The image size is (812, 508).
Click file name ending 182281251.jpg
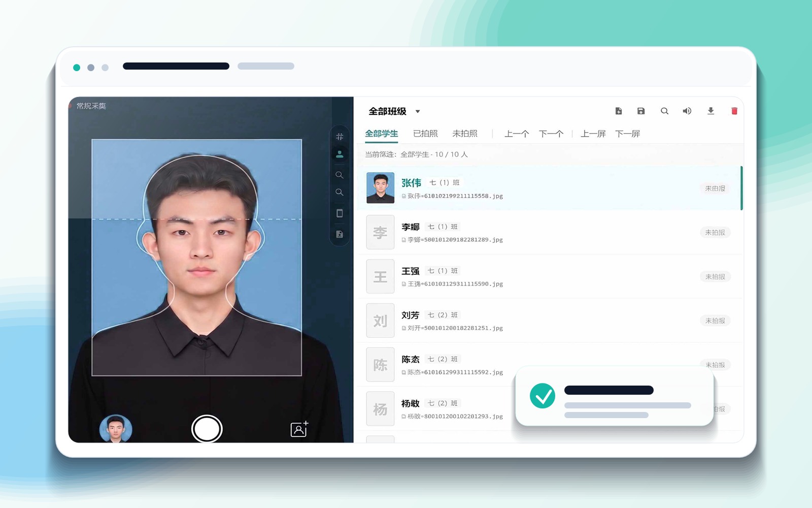pos(455,328)
